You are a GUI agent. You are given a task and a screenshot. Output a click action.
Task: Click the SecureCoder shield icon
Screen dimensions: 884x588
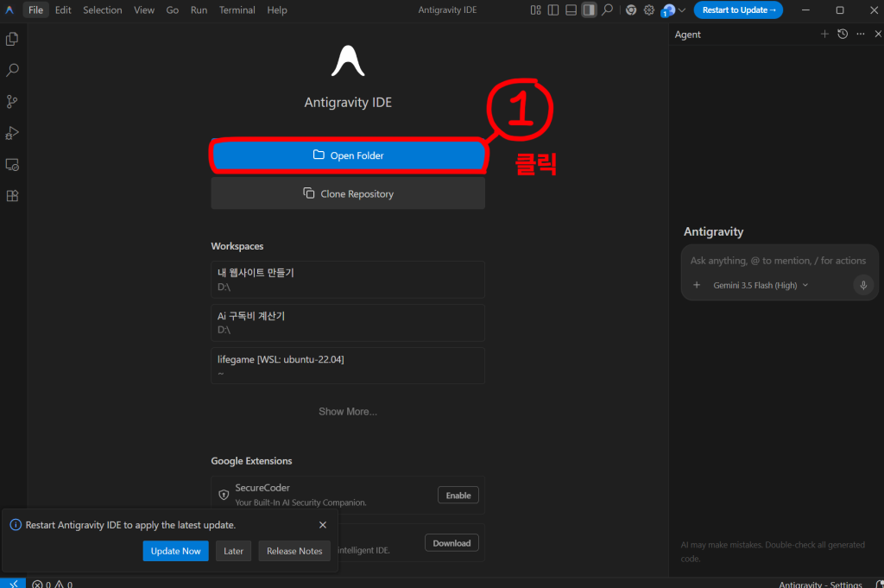point(224,495)
